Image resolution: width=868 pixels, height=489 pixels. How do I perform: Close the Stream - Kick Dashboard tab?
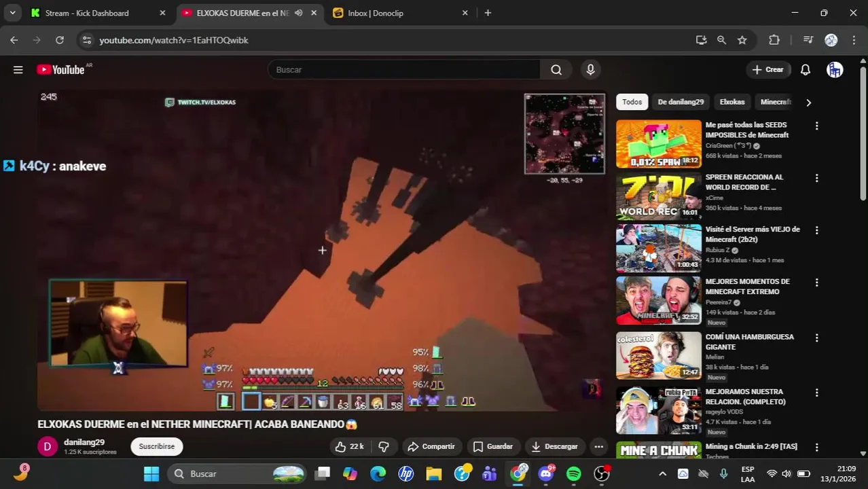point(162,13)
